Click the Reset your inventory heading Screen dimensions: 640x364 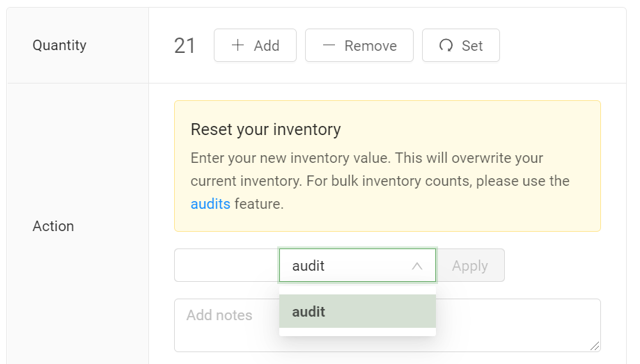265,129
